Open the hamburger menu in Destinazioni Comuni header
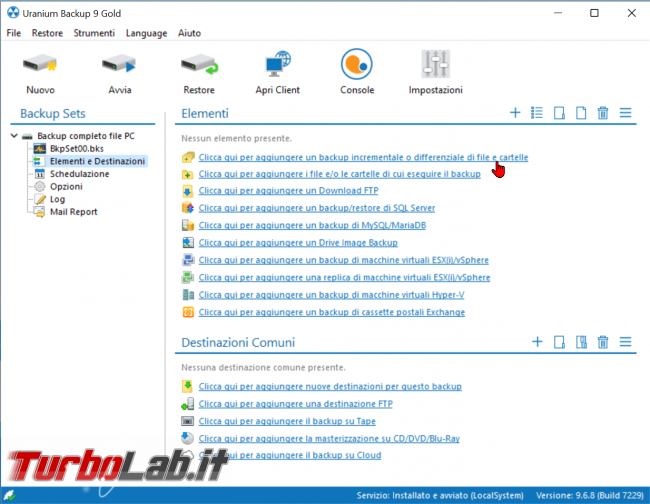Viewport: 650px width, 504px height. pos(625,342)
